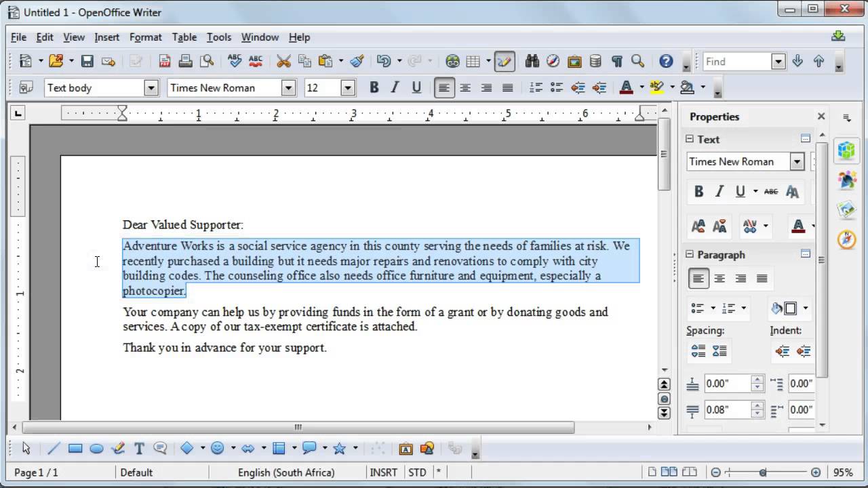Open Data Sources icon
868x488 pixels.
click(x=595, y=62)
